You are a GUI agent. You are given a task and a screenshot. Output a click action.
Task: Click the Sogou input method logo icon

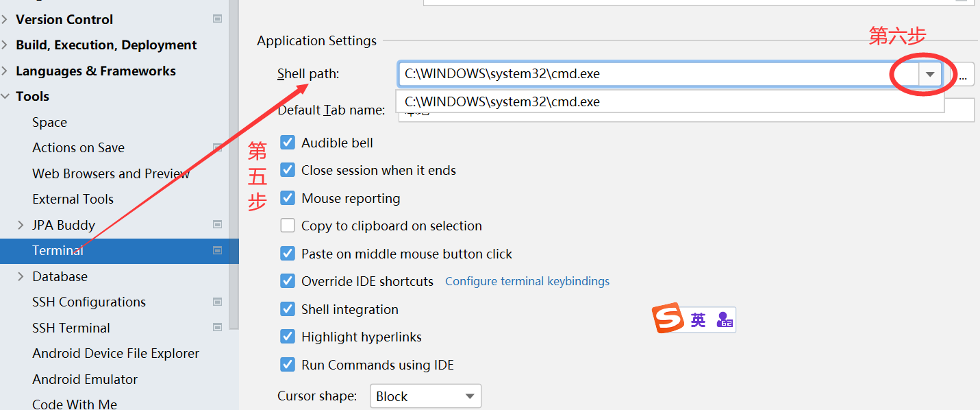point(669,319)
